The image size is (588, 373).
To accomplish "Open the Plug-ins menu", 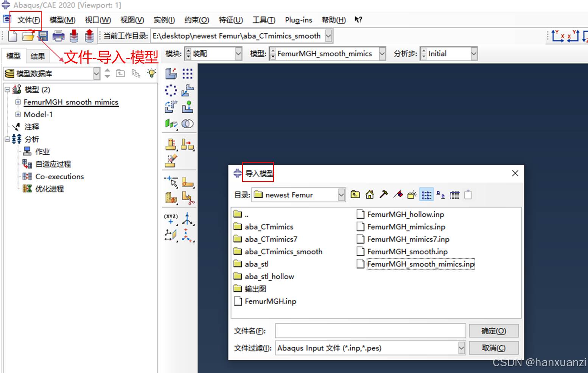I will tap(299, 20).
